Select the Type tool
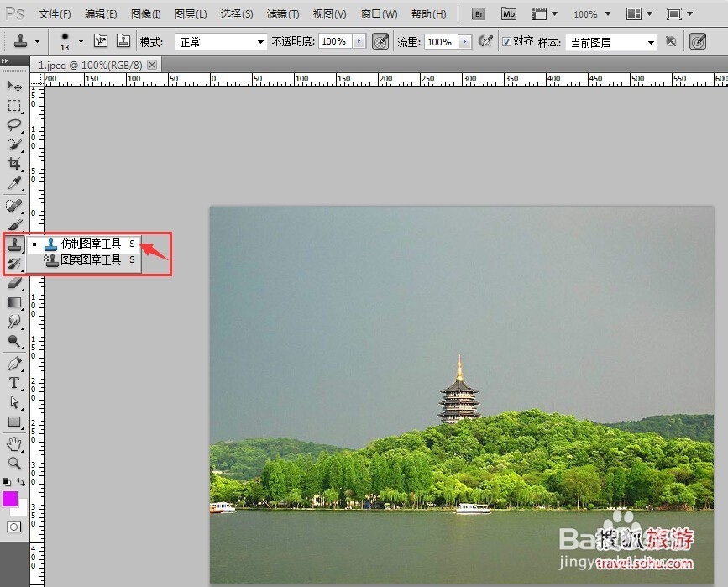This screenshot has width=728, height=587. (14, 383)
